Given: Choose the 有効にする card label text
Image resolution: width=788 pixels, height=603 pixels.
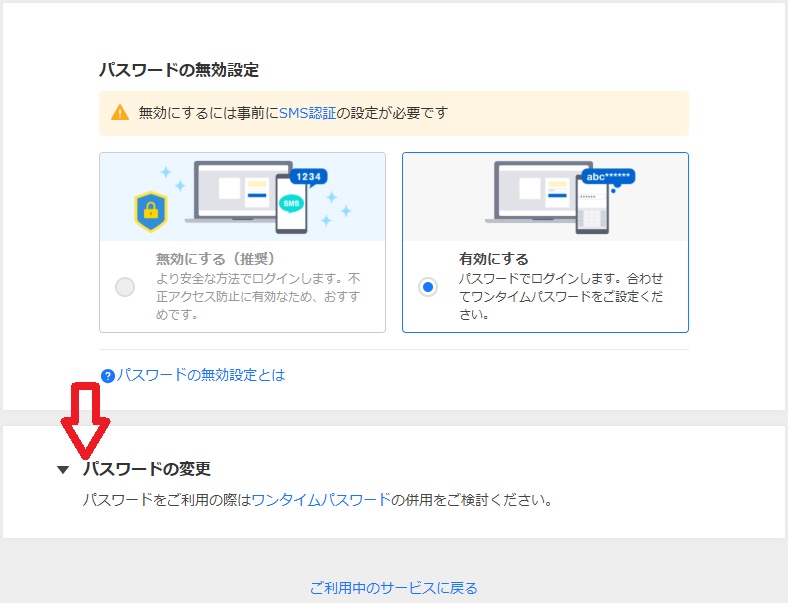Looking at the screenshot, I should (493, 259).
